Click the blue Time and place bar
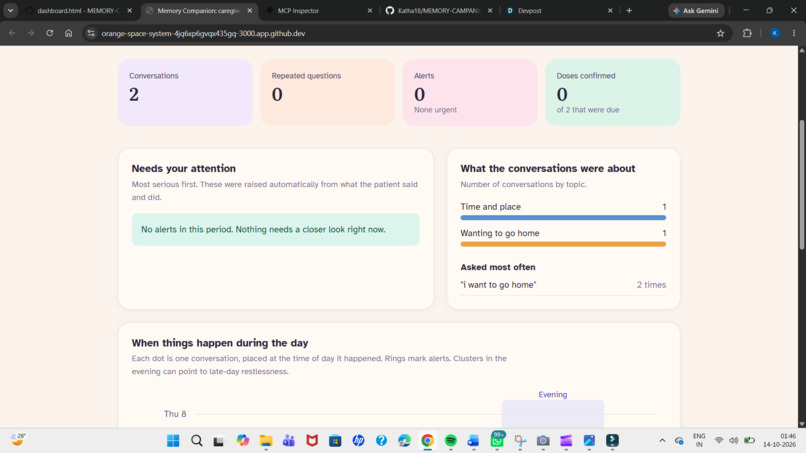Viewport: 806px width, 453px height. click(563, 218)
